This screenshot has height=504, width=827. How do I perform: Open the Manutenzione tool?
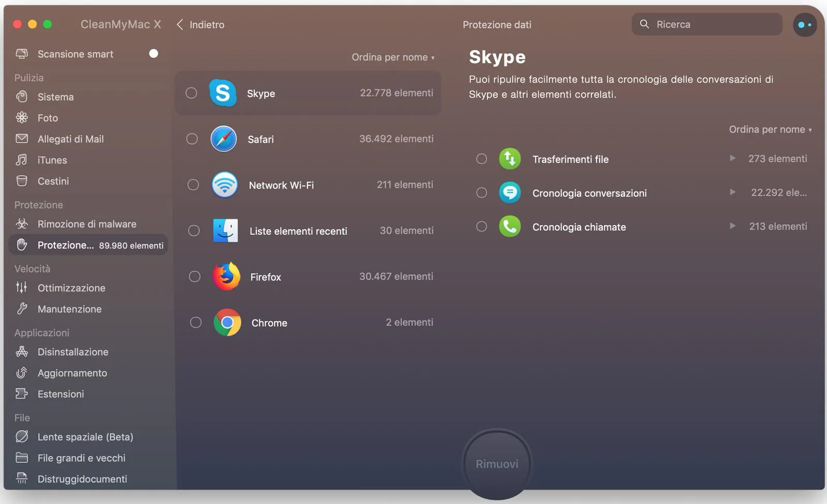click(x=69, y=309)
